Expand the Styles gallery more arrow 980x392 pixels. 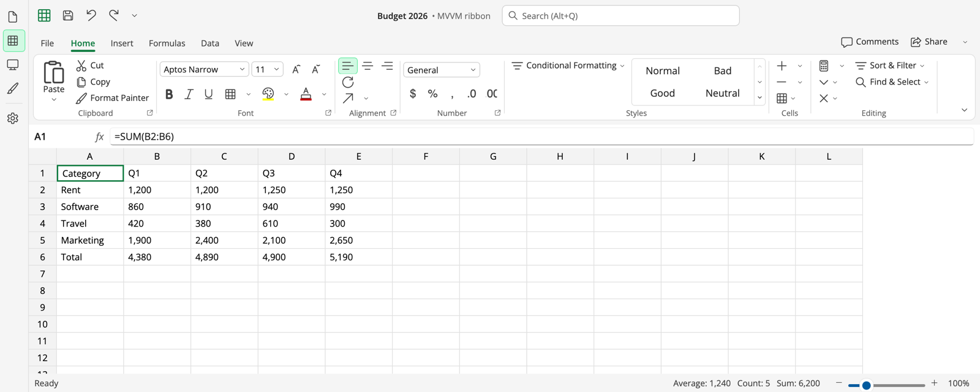coord(759,98)
